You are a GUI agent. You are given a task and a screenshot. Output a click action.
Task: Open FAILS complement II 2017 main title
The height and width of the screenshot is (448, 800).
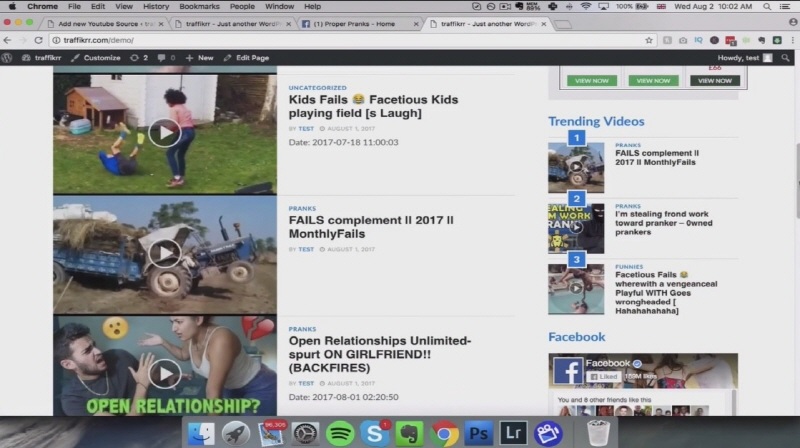[x=371, y=227]
